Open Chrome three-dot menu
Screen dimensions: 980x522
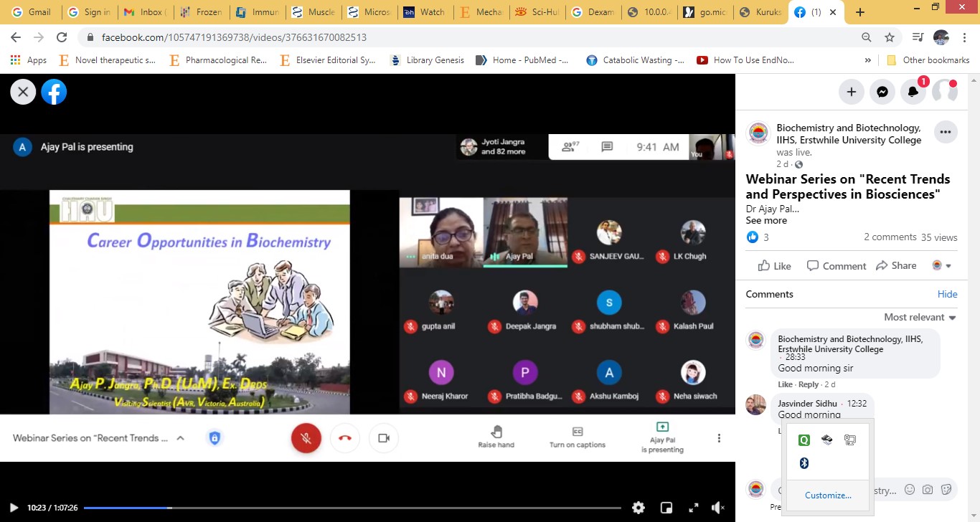tap(964, 37)
